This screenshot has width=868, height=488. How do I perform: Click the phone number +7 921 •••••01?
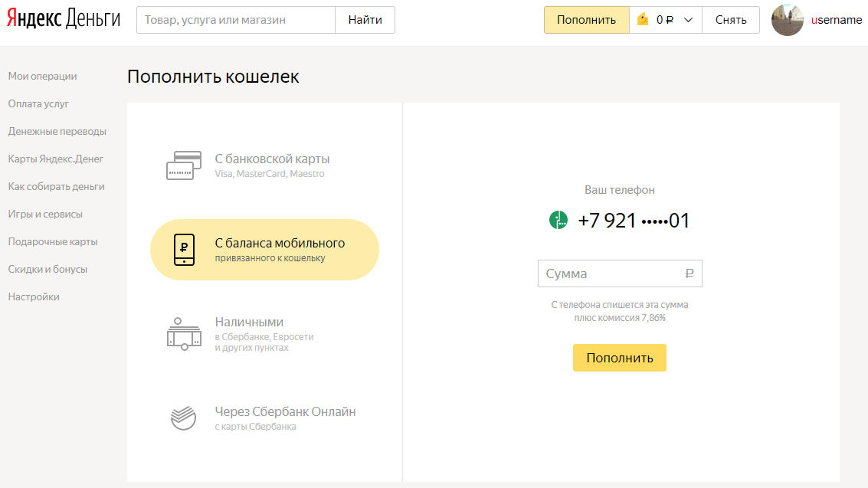point(634,220)
